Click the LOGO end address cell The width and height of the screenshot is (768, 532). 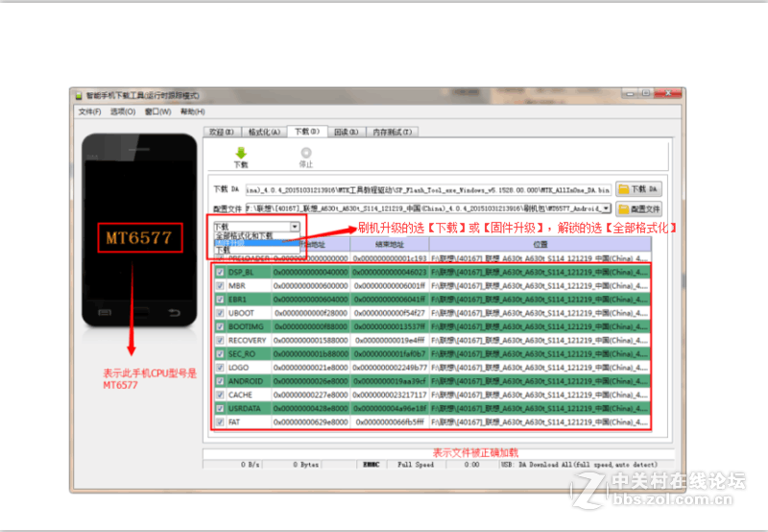coord(390,368)
